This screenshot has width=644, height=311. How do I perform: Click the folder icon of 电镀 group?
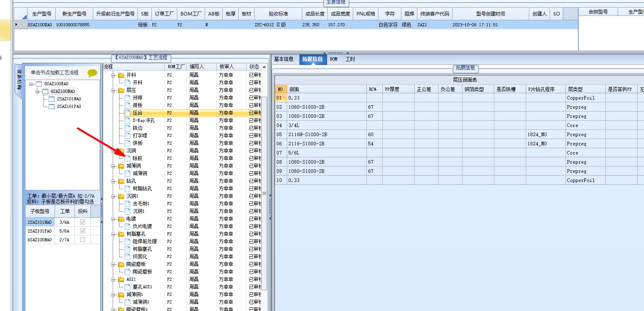[121, 219]
